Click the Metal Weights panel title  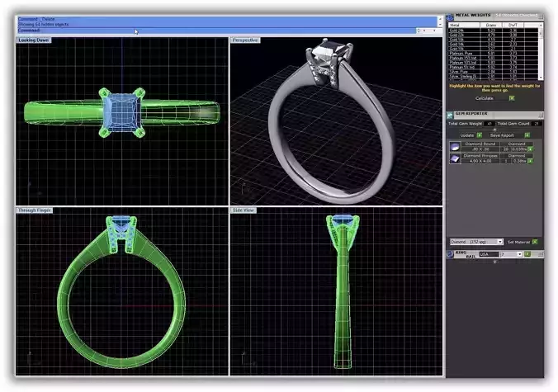coord(473,16)
